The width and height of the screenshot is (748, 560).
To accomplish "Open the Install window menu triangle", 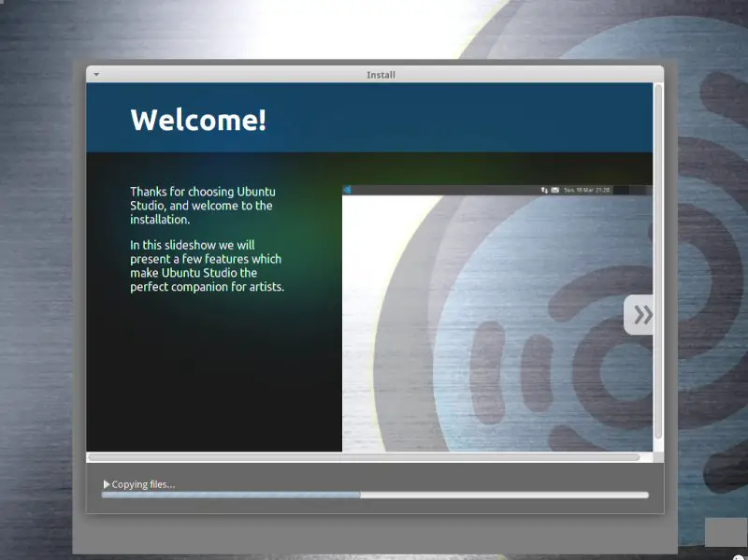I will coord(96,75).
